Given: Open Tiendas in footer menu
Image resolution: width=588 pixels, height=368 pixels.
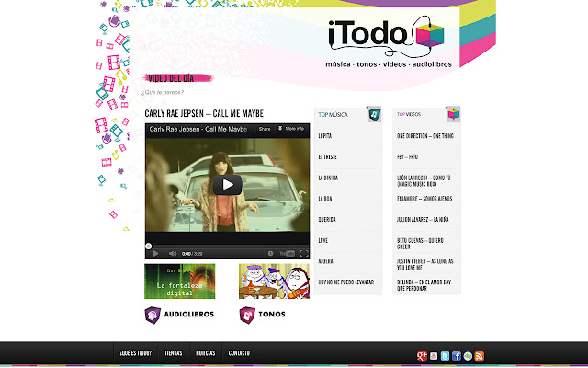Looking at the screenshot, I should click(174, 353).
